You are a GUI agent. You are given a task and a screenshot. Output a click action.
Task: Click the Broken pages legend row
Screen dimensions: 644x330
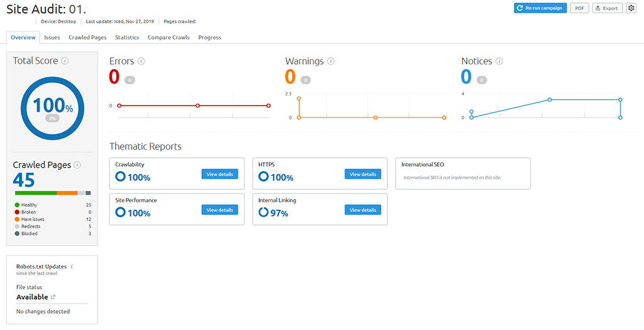[53, 212]
